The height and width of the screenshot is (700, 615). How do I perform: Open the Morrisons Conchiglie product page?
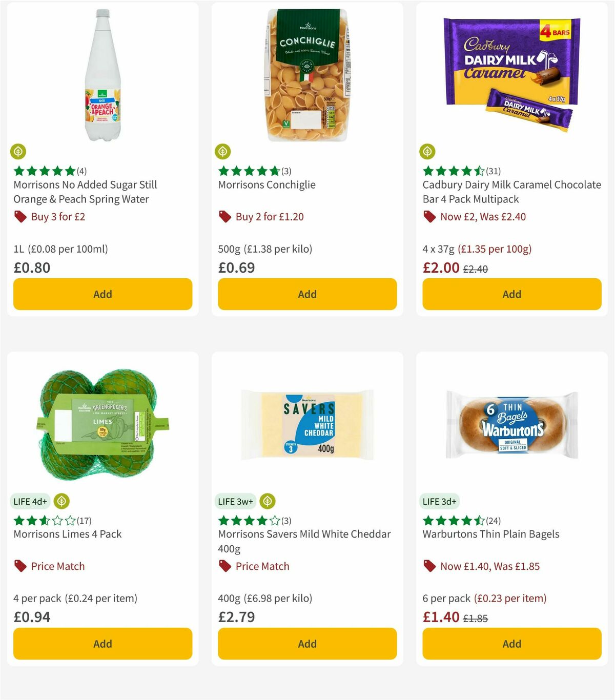[266, 185]
